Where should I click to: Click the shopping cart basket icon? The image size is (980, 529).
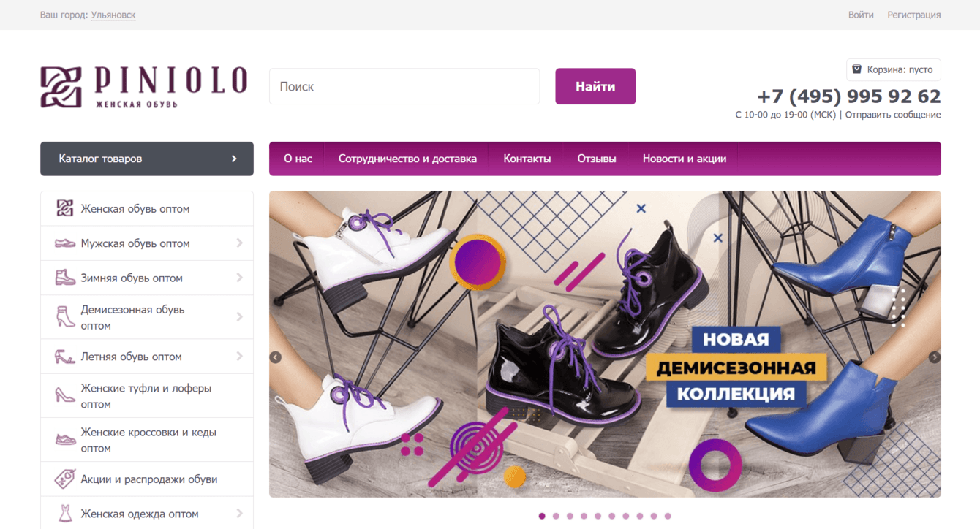857,69
